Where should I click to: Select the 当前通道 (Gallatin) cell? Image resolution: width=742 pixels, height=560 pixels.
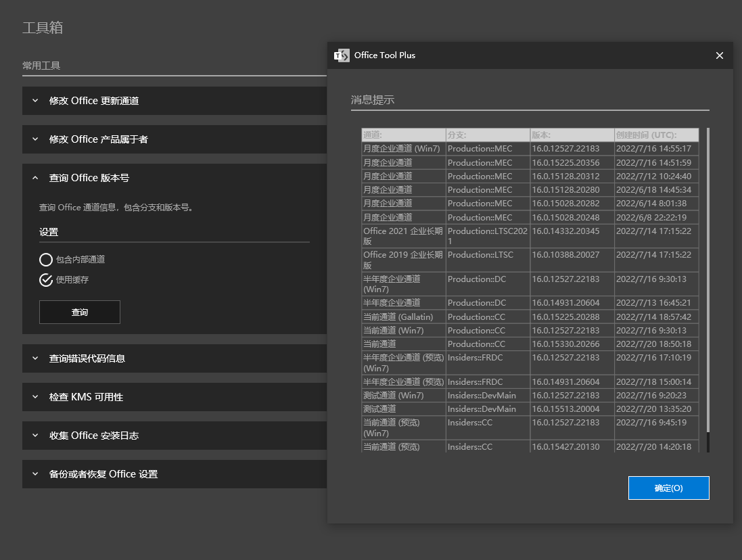click(x=404, y=317)
